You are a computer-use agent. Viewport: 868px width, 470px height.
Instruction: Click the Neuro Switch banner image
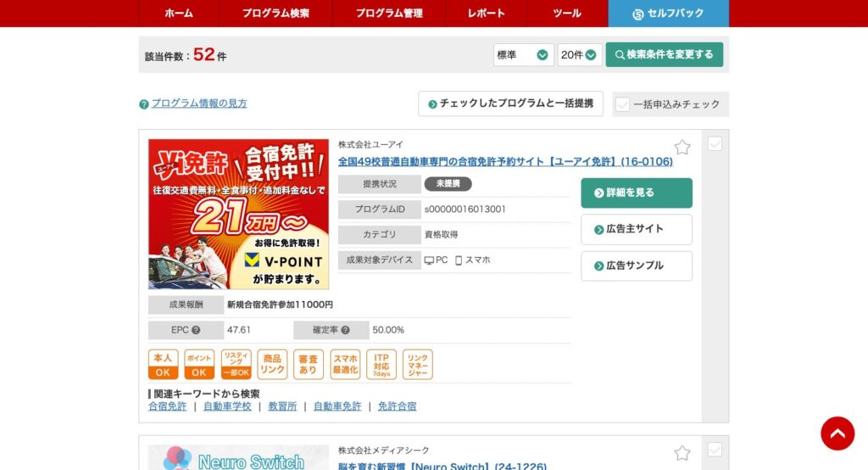tap(238, 457)
